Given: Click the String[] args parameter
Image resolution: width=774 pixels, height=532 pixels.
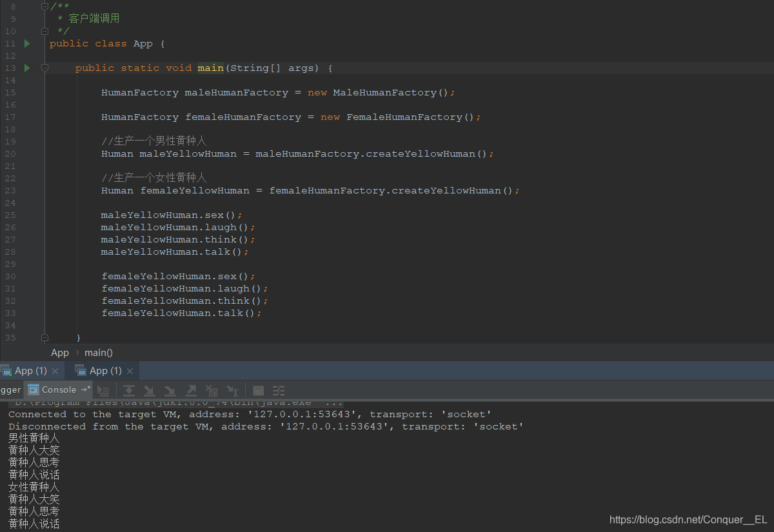Looking at the screenshot, I should click(x=272, y=68).
